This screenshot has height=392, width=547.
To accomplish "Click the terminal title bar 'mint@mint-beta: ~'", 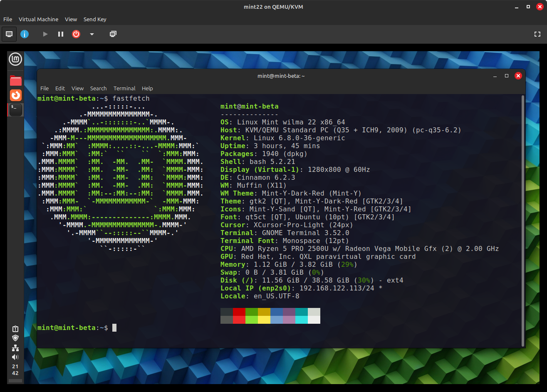I will point(281,76).
